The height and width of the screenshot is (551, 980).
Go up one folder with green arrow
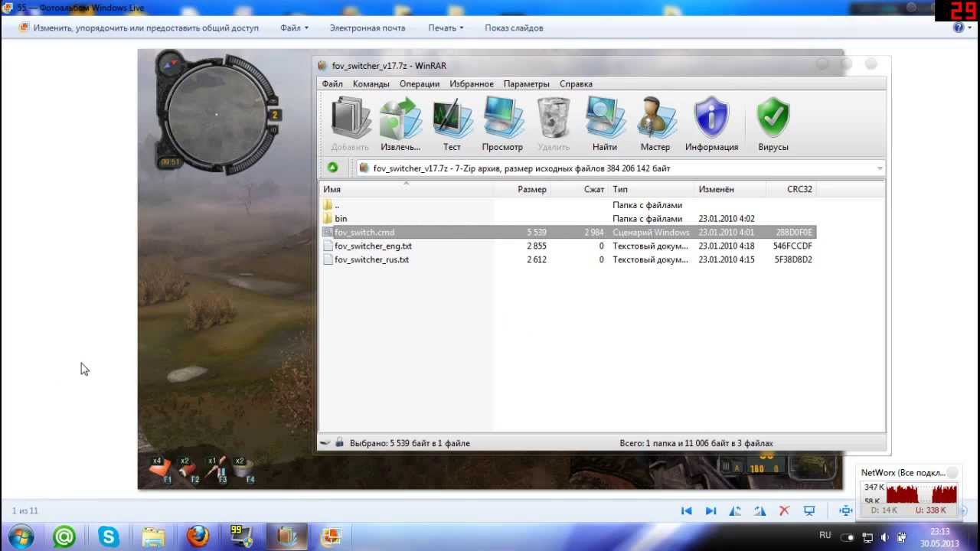pyautogui.click(x=332, y=168)
